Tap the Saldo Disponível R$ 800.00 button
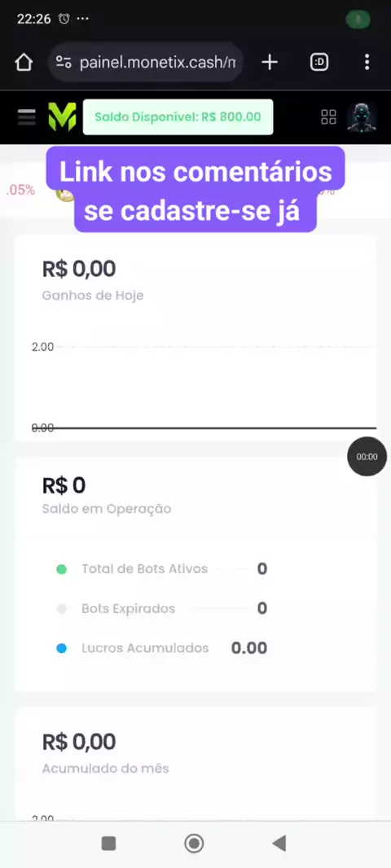391x868 pixels. click(x=178, y=116)
